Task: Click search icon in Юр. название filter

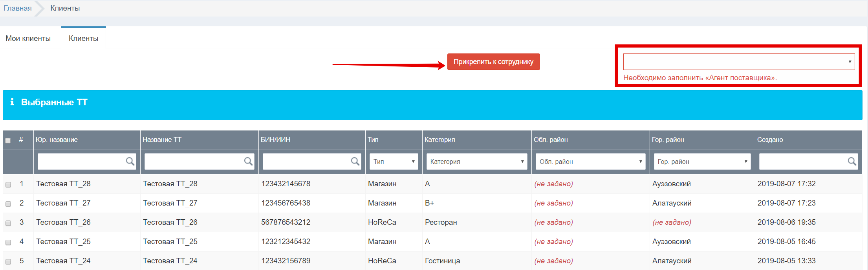Action: tap(130, 161)
